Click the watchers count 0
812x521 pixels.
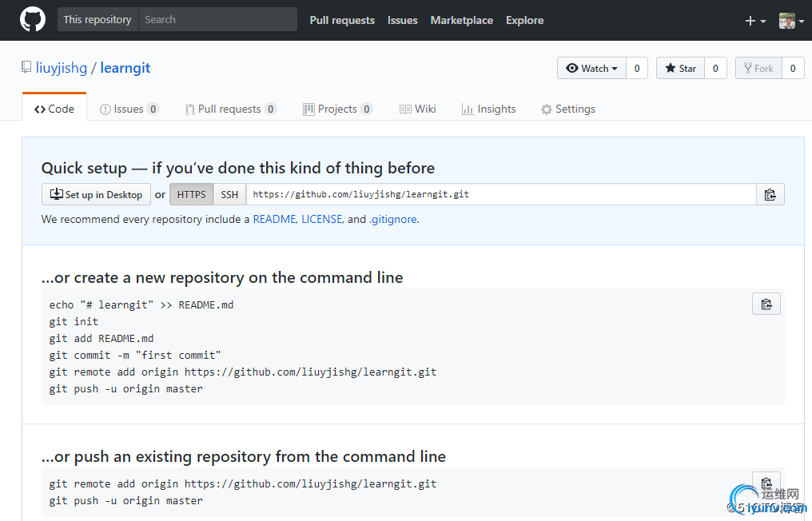pos(637,69)
